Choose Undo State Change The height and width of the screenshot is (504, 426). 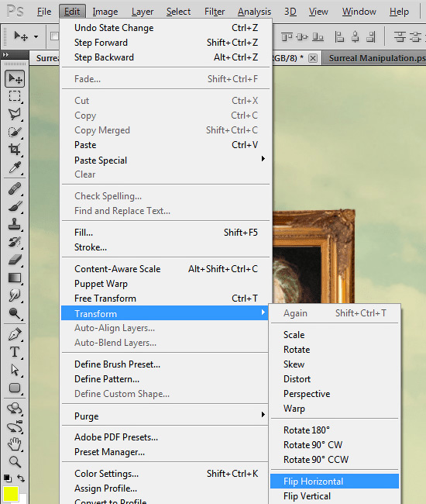pyautogui.click(x=166, y=28)
